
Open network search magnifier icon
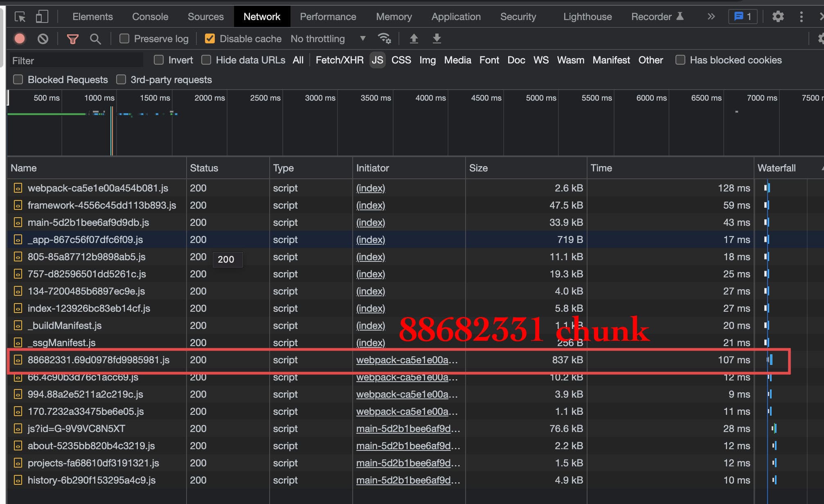click(95, 39)
